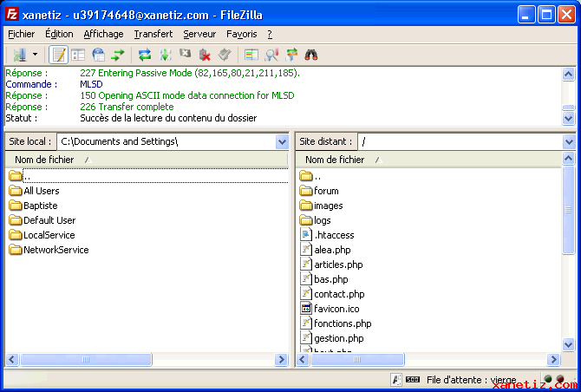Toggle remote directory tree icon

click(x=99, y=55)
